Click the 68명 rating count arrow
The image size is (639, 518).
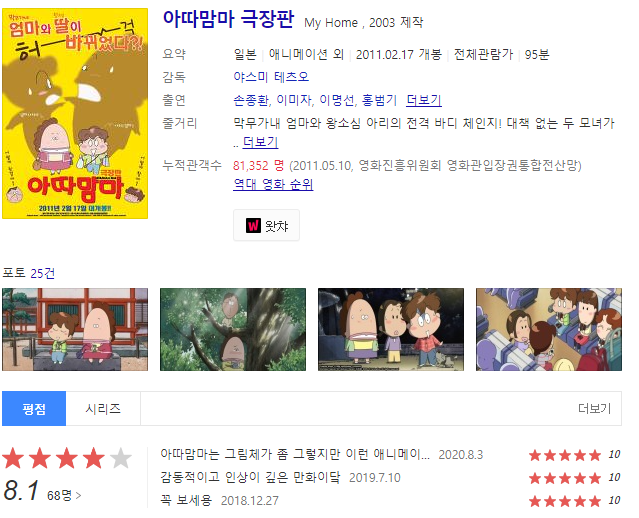click(x=64, y=495)
